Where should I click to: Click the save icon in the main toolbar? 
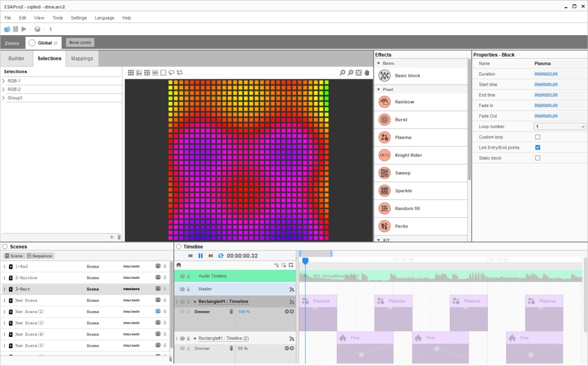click(15, 29)
